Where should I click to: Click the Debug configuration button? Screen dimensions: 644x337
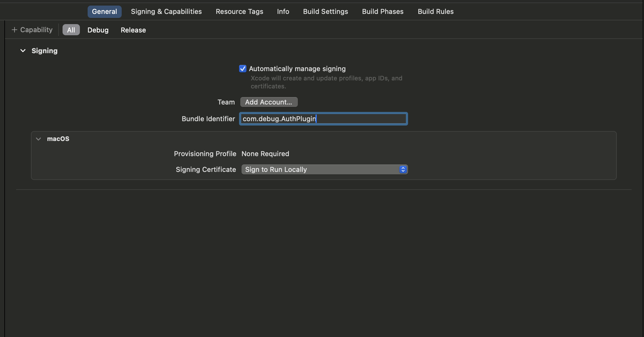tap(98, 29)
